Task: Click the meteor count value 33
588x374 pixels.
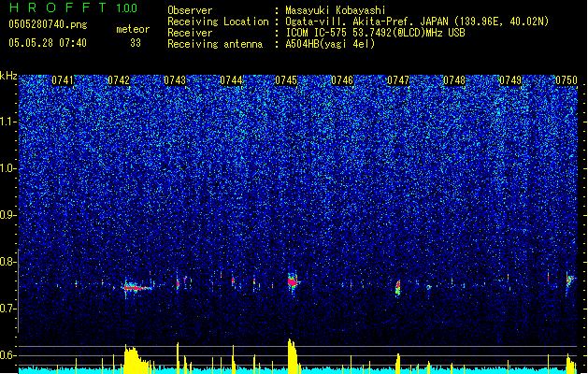Action: (x=136, y=43)
